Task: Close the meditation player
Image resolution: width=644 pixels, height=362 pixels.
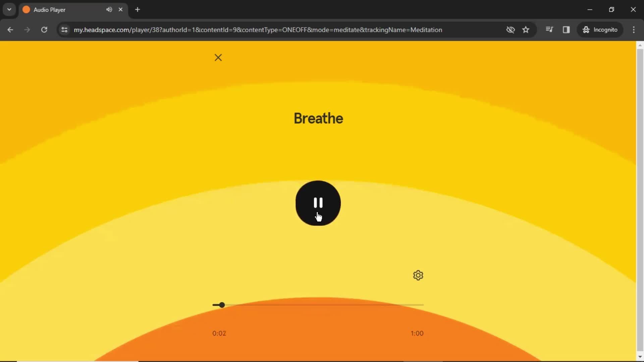Action: [x=218, y=57]
